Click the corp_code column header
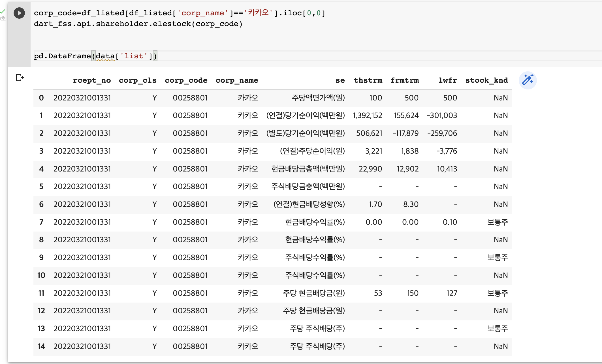The width and height of the screenshot is (602, 364). click(x=186, y=80)
